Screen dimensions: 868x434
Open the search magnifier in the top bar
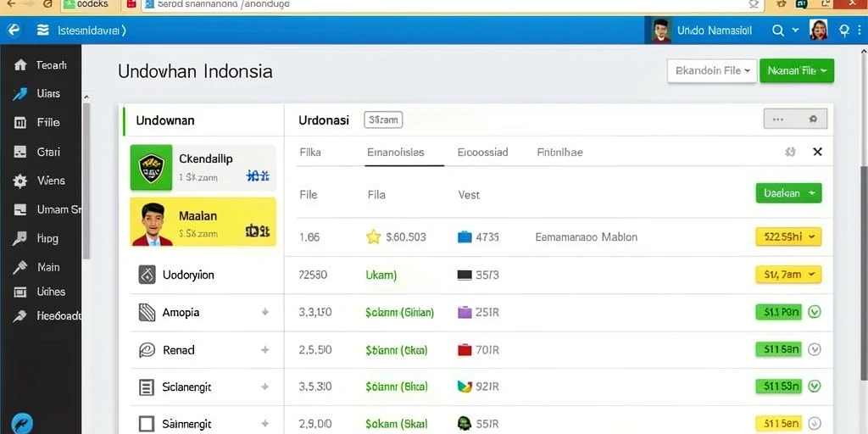tap(778, 31)
